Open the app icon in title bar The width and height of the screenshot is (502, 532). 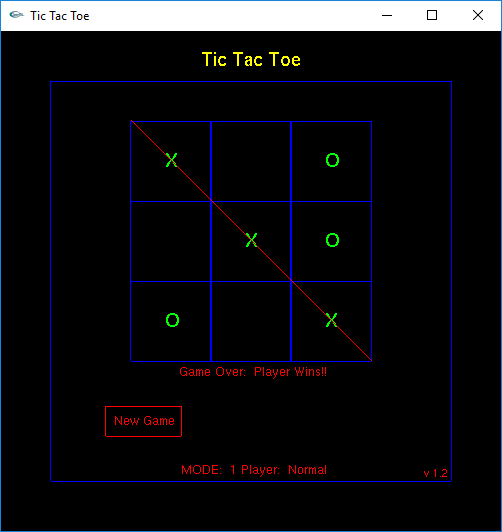(x=16, y=15)
